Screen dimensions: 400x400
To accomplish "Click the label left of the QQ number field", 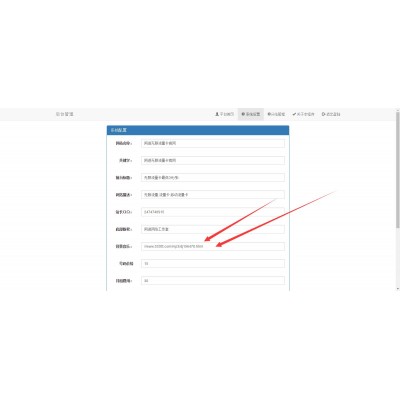I will pyautogui.click(x=124, y=212).
